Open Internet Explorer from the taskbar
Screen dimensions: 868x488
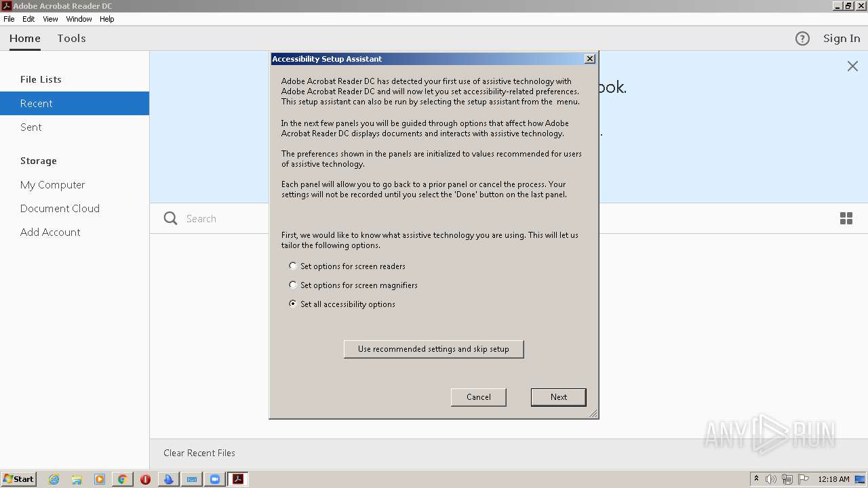pyautogui.click(x=54, y=479)
